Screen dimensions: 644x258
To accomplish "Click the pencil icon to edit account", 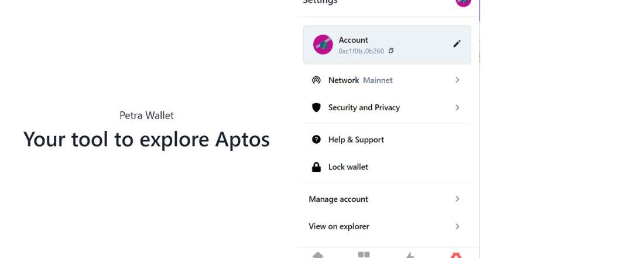I will [457, 44].
